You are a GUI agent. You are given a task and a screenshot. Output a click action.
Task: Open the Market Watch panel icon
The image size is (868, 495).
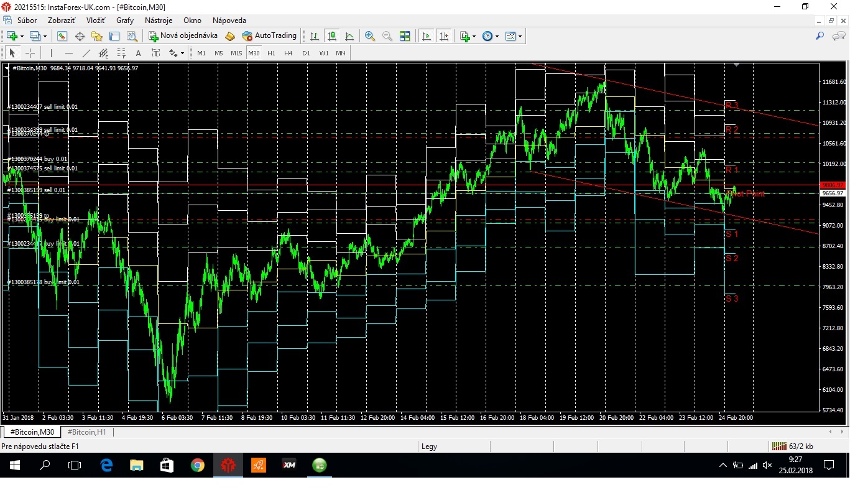coord(62,36)
